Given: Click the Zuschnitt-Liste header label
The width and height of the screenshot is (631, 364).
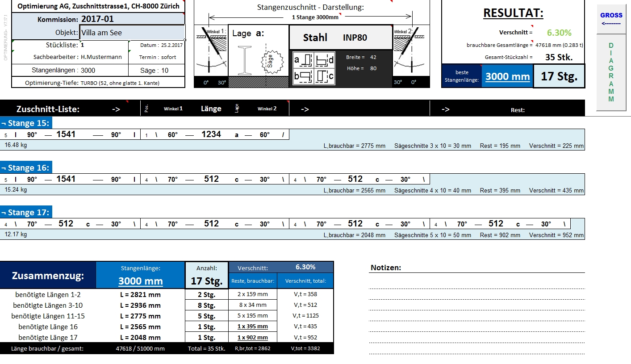Looking at the screenshot, I should pos(48,109).
